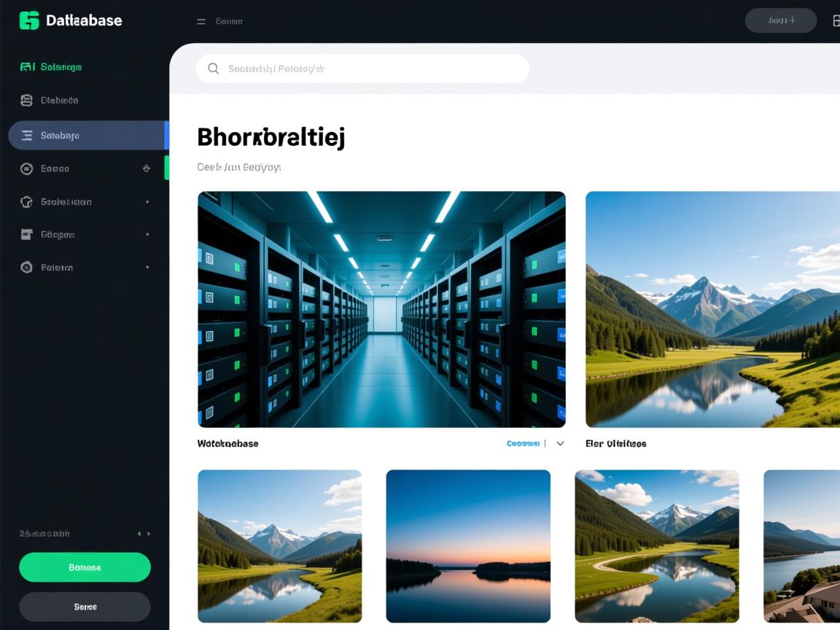Click the list icon in highlighted sidebar item
Image resolution: width=840 pixels, height=630 pixels.
[27, 136]
